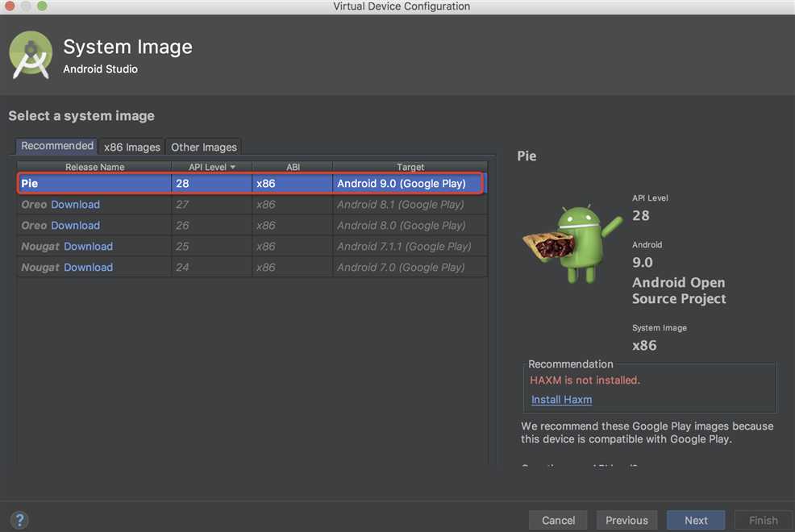
Task: Sort the table by Target column header
Action: coord(410,167)
